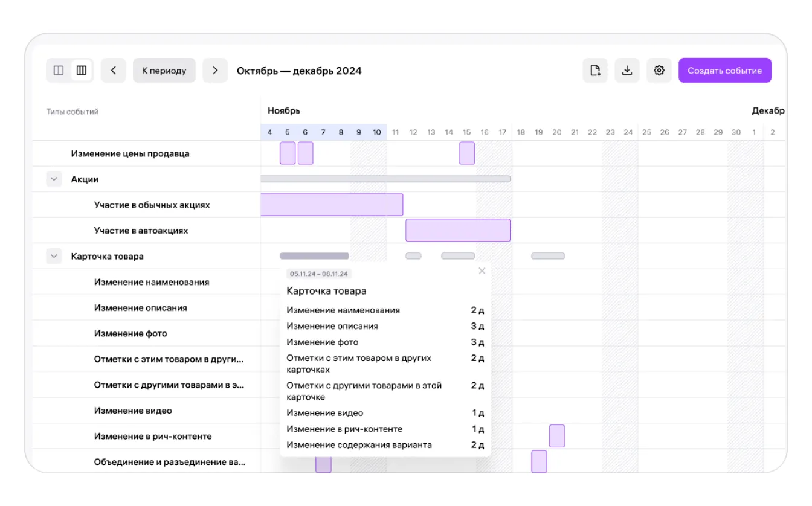Go to next period with right arrow

point(215,71)
